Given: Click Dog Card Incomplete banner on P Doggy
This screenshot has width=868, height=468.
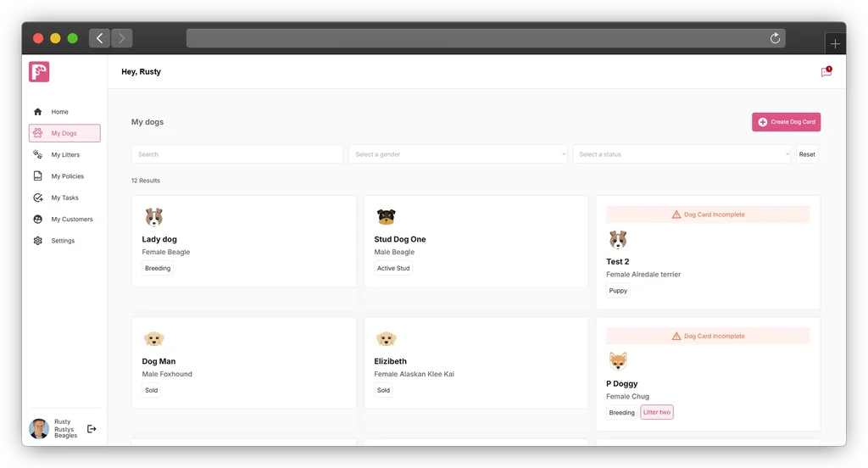Looking at the screenshot, I should (708, 337).
